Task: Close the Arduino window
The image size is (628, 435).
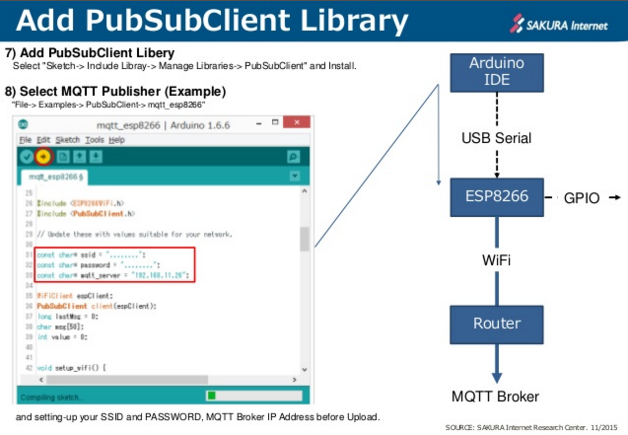Action: pos(296,122)
